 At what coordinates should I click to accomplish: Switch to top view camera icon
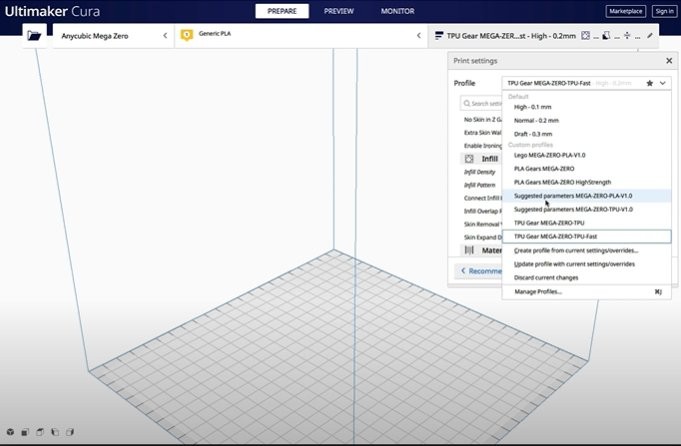point(40,433)
